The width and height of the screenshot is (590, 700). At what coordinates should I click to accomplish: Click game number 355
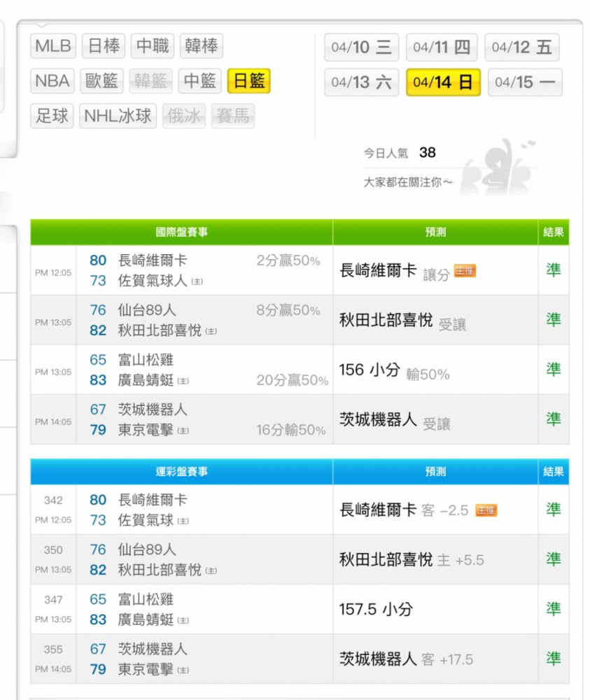53,650
